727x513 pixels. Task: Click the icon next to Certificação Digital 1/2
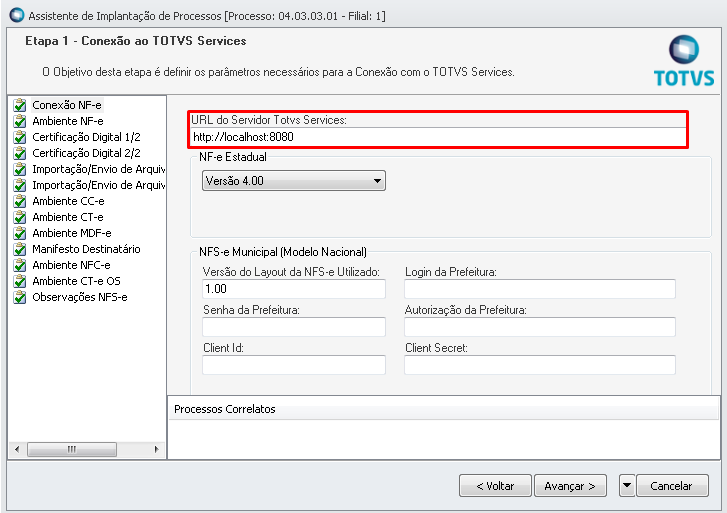point(20,137)
